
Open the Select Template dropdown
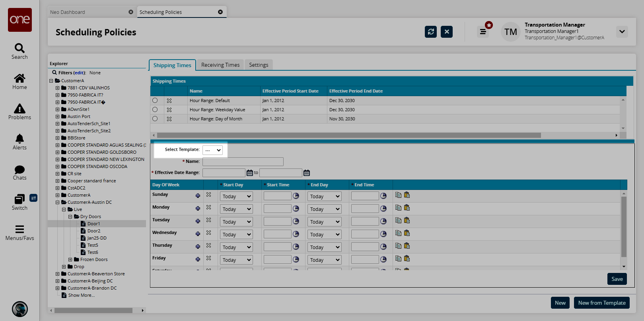(x=212, y=150)
